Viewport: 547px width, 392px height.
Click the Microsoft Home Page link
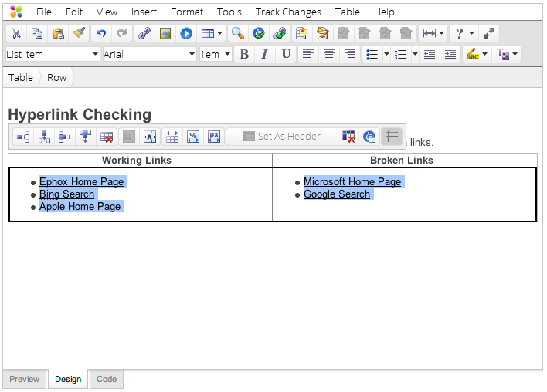pos(352,182)
